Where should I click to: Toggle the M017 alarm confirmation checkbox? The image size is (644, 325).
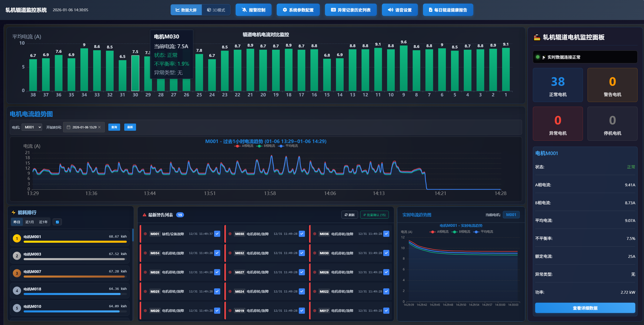tap(386, 311)
